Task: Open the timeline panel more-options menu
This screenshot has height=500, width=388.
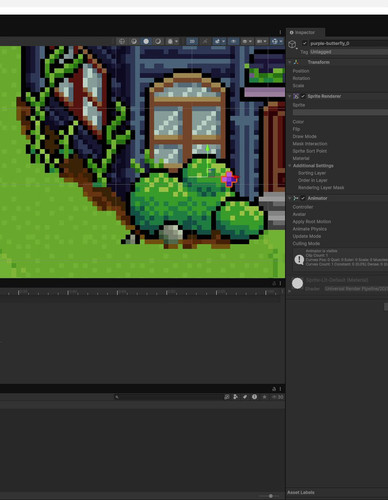Action: pyautogui.click(x=280, y=283)
